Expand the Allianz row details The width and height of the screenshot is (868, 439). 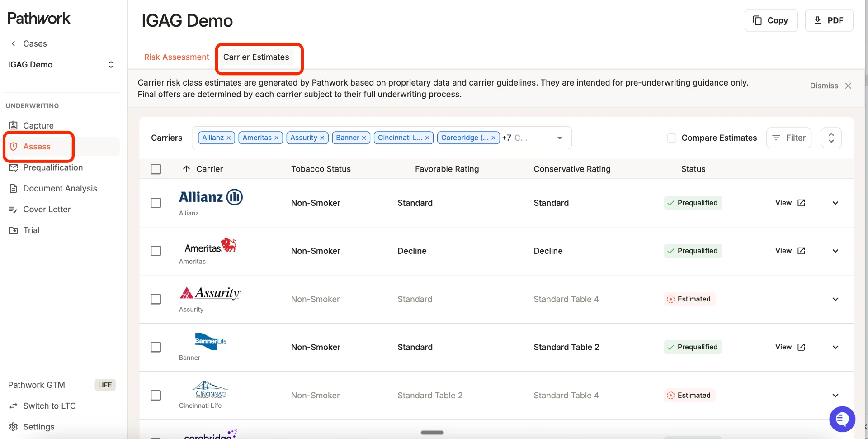pyautogui.click(x=835, y=203)
